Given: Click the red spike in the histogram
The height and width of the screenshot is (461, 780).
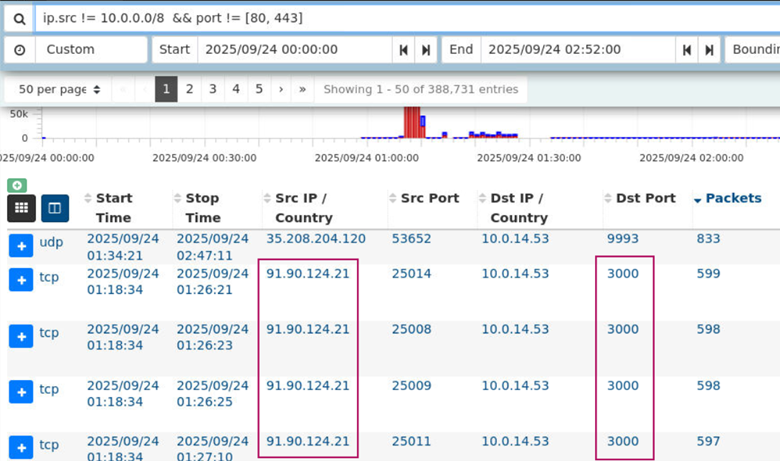Looking at the screenshot, I should pos(411,122).
